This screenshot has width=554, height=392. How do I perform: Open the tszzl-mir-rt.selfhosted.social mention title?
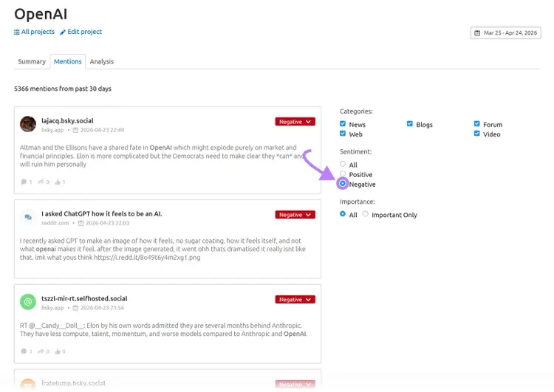84,298
